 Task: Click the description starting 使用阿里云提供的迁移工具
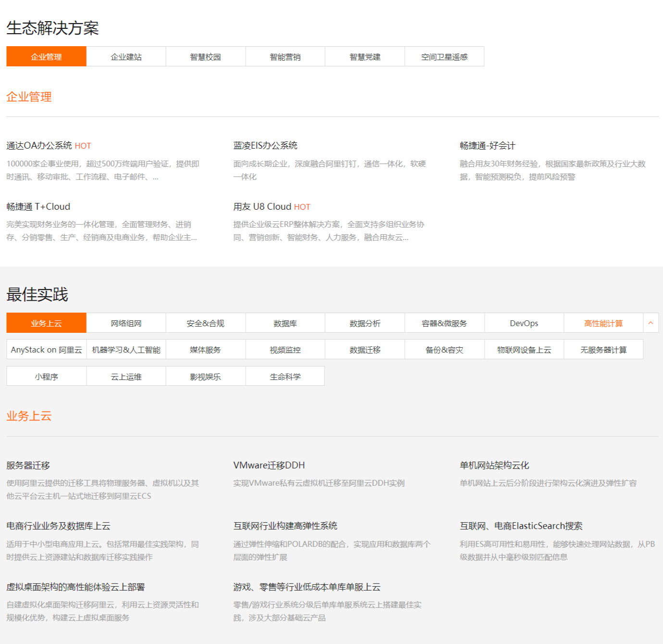tap(102, 490)
